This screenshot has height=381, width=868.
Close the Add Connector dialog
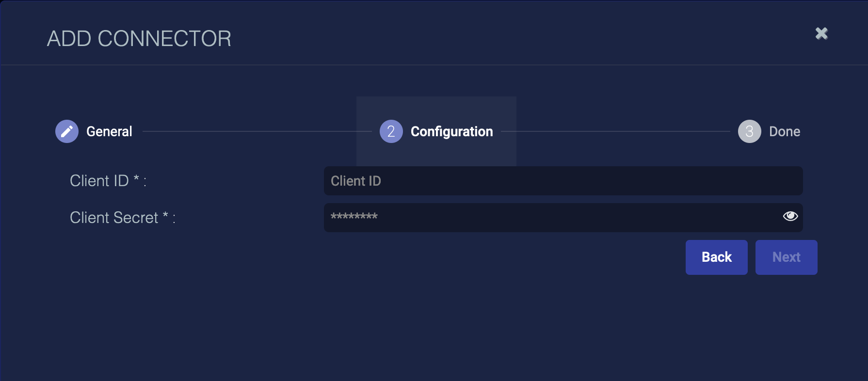point(821,33)
